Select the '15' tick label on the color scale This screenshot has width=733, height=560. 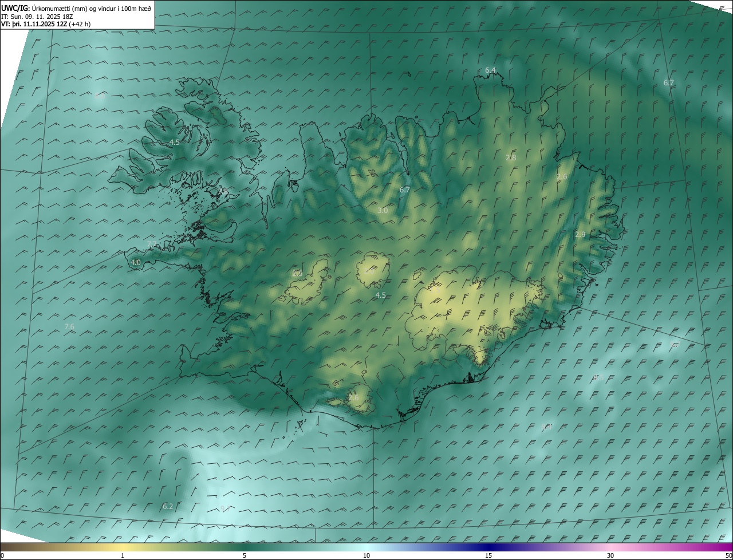[488, 555]
